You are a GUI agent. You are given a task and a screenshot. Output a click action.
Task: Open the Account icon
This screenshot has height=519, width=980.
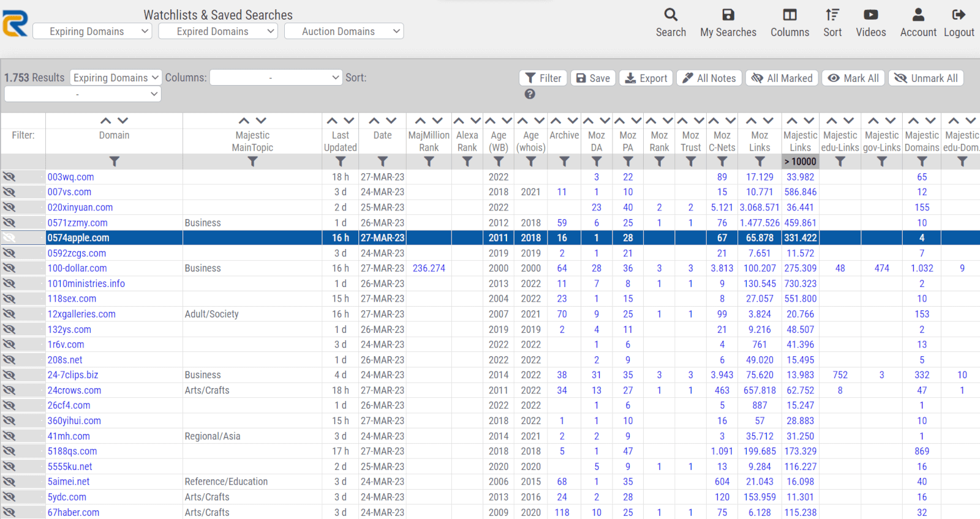coord(918,15)
